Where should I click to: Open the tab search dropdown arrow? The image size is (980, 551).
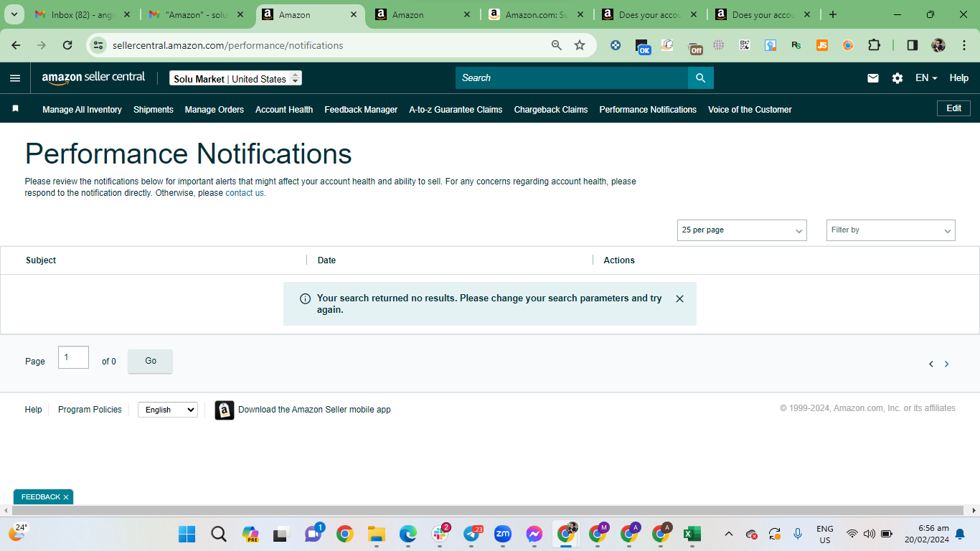tap(16, 14)
